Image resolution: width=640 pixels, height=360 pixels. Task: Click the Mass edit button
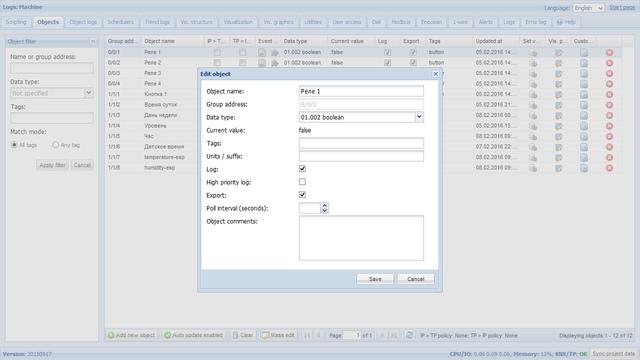click(x=278, y=335)
